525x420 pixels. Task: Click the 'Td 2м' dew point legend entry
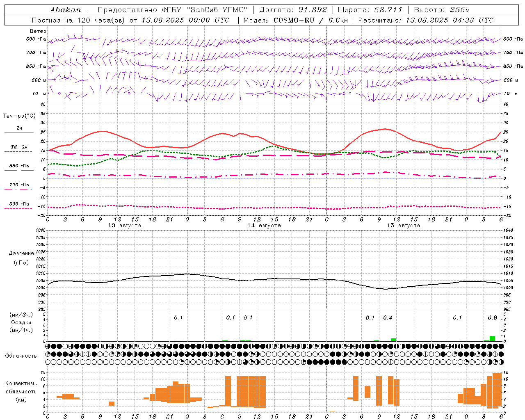tap(19, 147)
